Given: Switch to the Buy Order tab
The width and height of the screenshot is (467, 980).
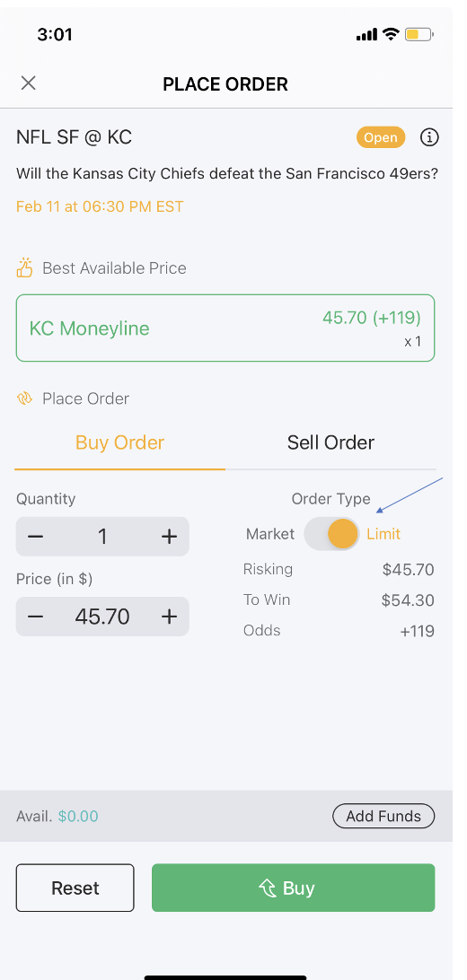Looking at the screenshot, I should click(x=119, y=442).
